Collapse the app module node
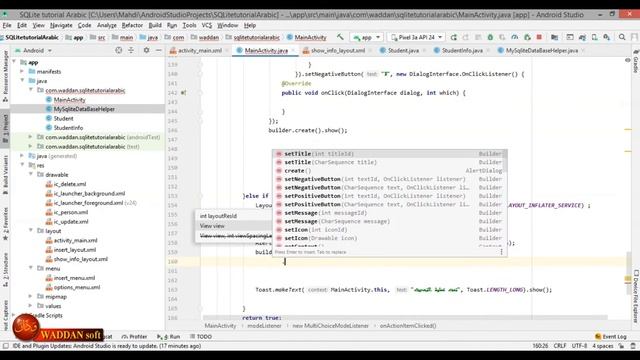 coord(14,62)
